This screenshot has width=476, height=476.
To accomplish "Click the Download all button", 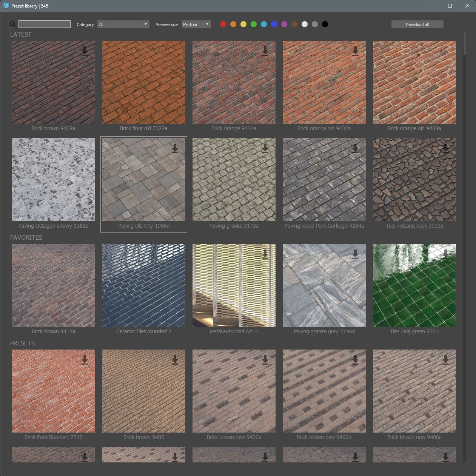I will pos(417,24).
